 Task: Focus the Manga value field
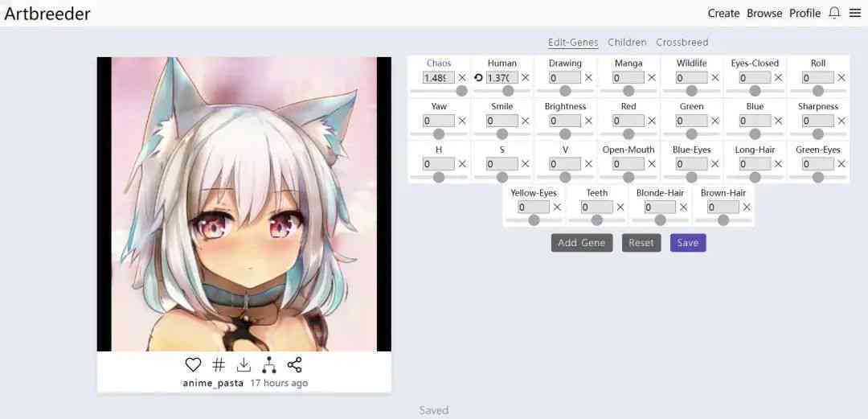tap(628, 77)
